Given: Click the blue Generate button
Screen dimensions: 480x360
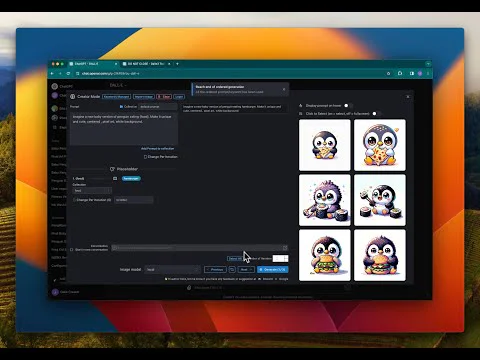Looking at the screenshot, I should click(273, 269).
